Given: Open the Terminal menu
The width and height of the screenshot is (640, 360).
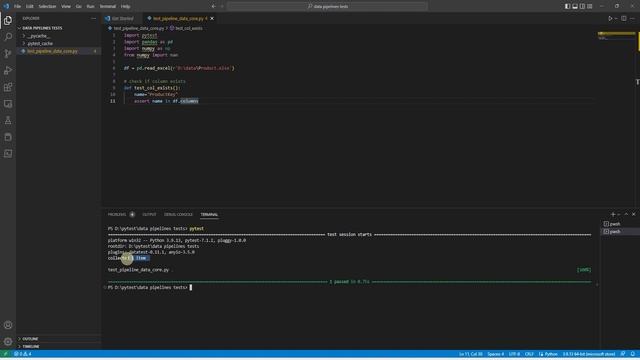Looking at the screenshot, I should tap(108, 6).
